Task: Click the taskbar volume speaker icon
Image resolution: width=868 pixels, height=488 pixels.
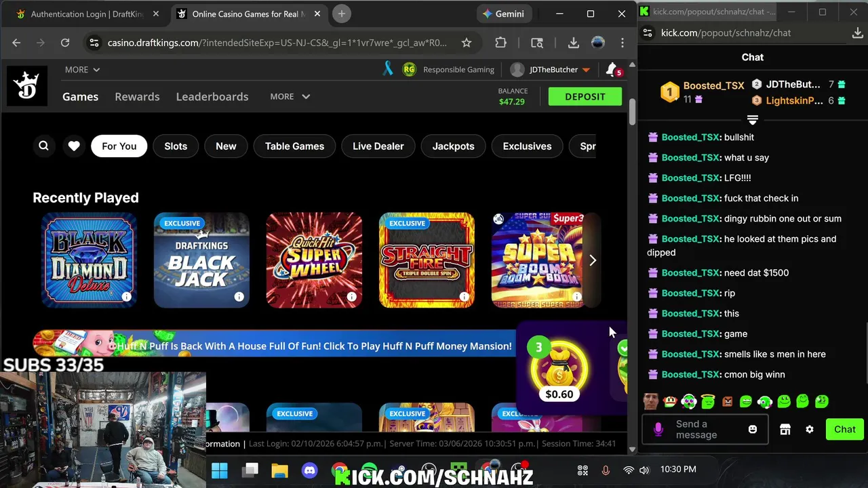Action: (644, 470)
